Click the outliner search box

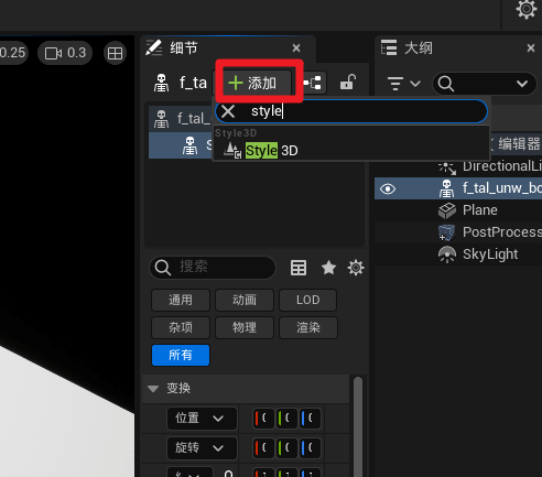[484, 84]
